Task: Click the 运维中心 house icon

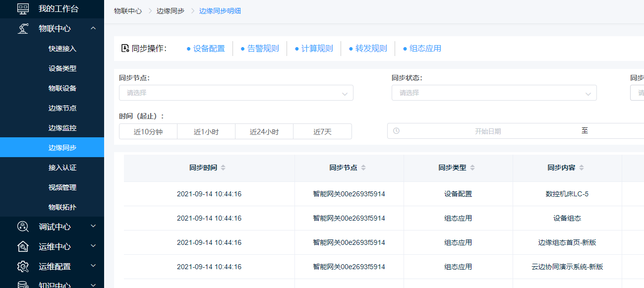Action: pyautogui.click(x=23, y=246)
